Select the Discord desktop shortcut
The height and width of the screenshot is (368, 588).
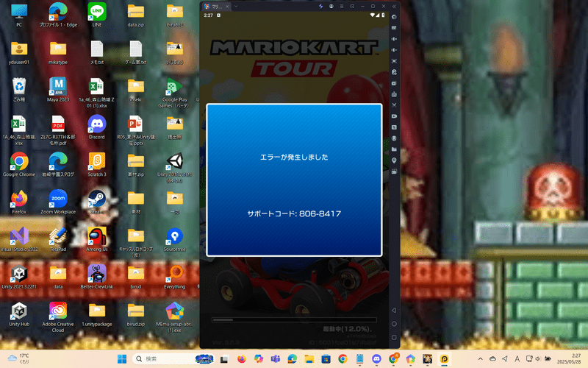(97, 127)
